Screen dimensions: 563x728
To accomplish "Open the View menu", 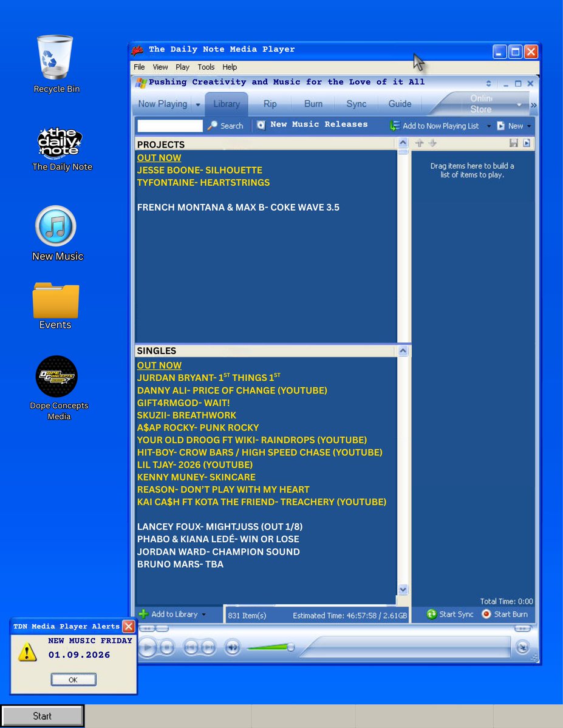I will (160, 67).
